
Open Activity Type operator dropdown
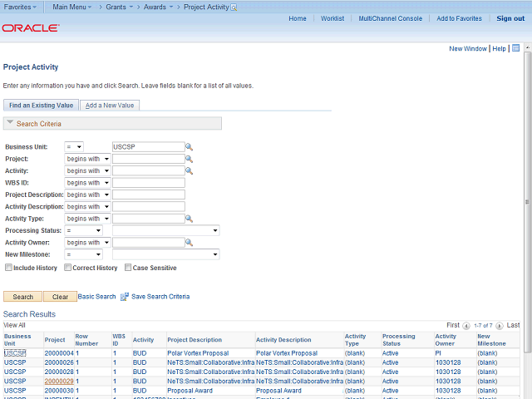click(87, 219)
